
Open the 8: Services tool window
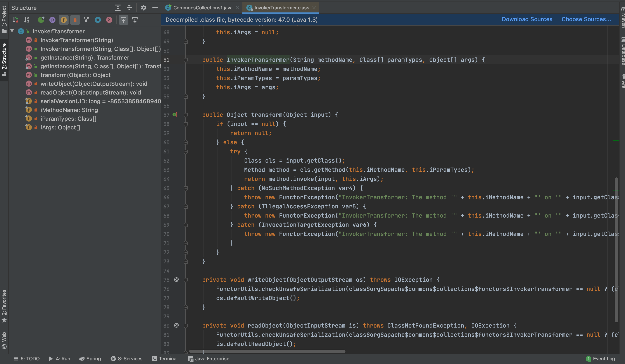click(126, 359)
